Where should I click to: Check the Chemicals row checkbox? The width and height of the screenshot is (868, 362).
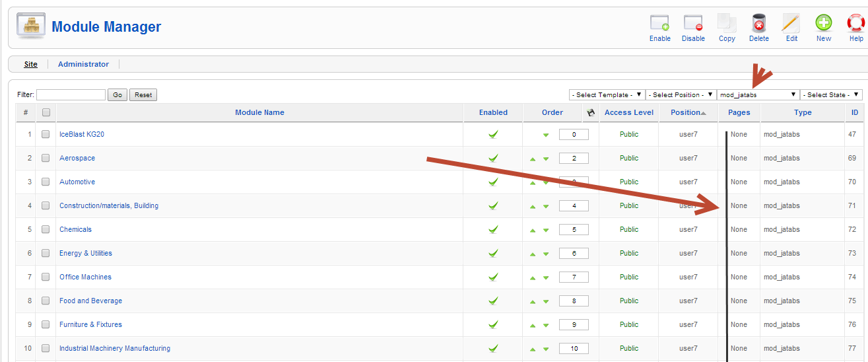(x=46, y=229)
